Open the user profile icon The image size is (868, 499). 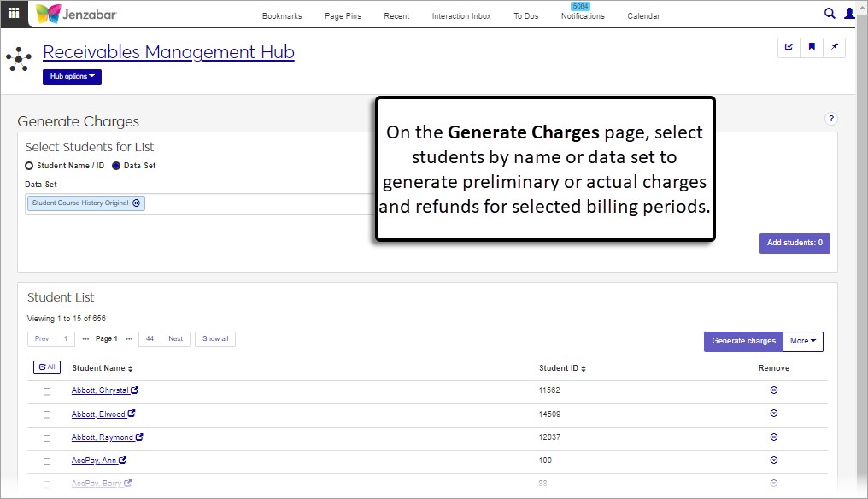coord(849,14)
